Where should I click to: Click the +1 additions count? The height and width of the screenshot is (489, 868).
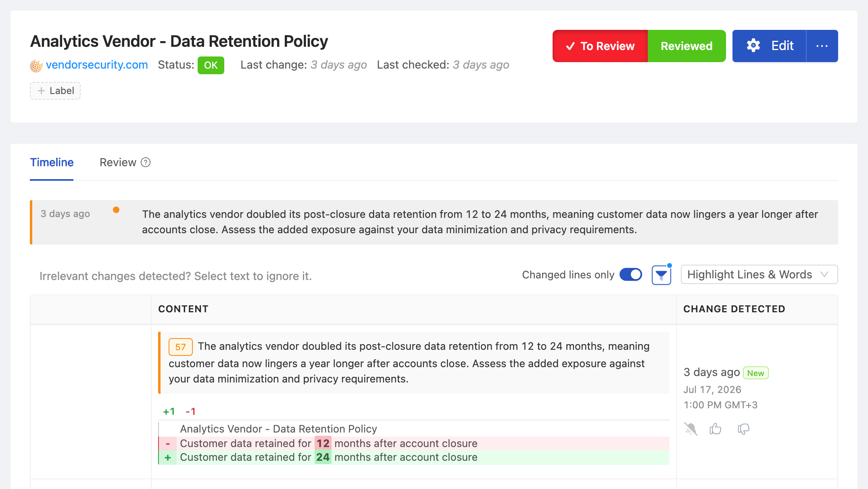pyautogui.click(x=169, y=412)
